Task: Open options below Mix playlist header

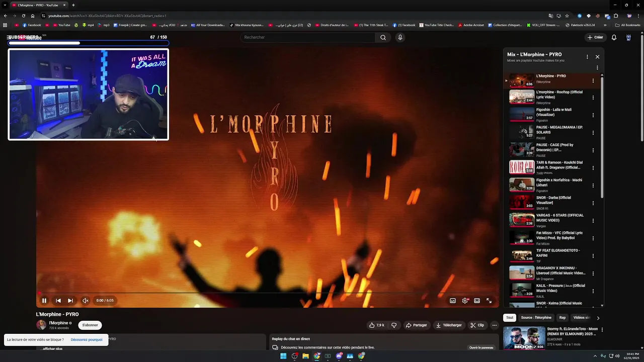Action: tap(597, 68)
